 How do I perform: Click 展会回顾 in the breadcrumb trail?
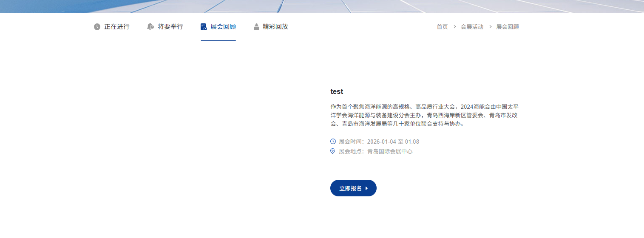tap(508, 27)
